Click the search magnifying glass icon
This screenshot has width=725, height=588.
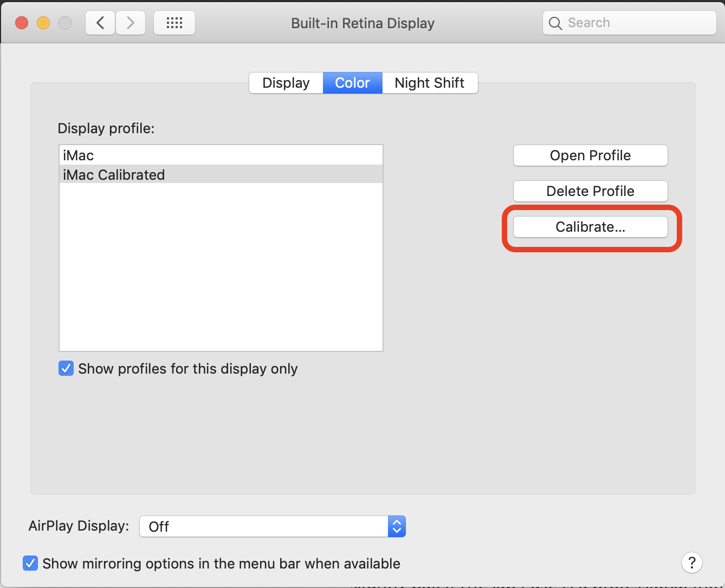pyautogui.click(x=555, y=23)
